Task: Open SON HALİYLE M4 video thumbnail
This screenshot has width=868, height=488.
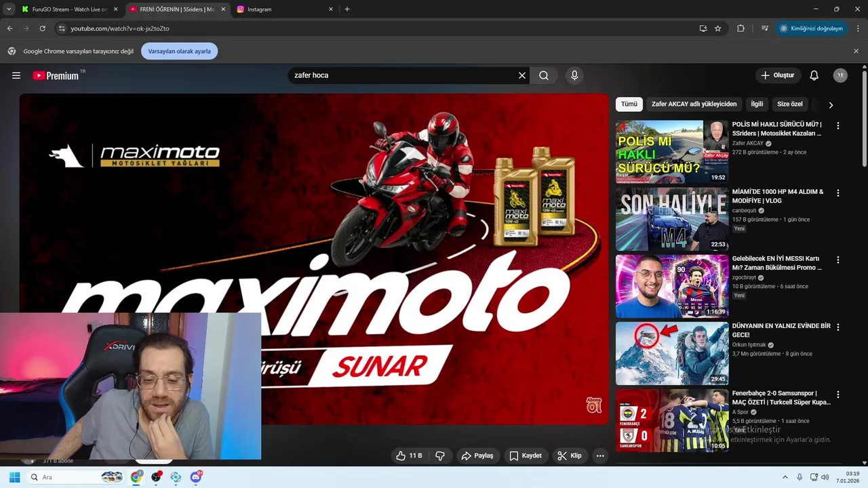Action: 672,219
